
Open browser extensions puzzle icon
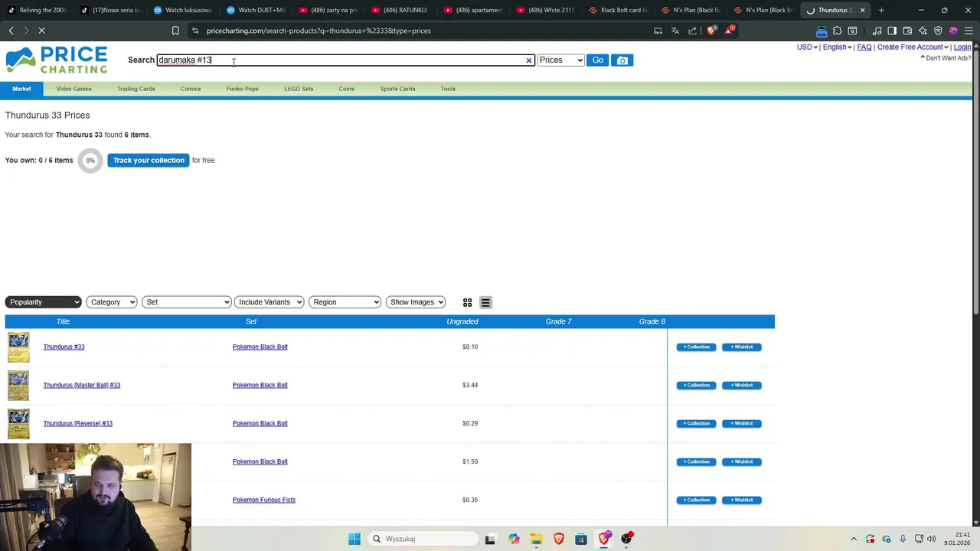point(837,31)
